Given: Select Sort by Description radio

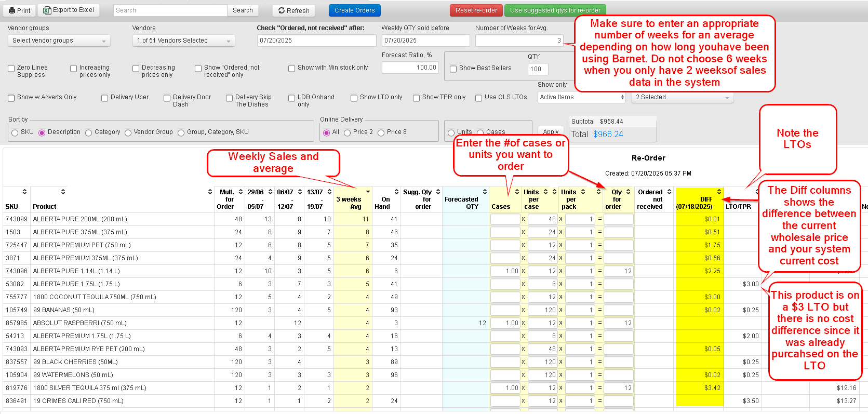Looking at the screenshot, I should (42, 133).
